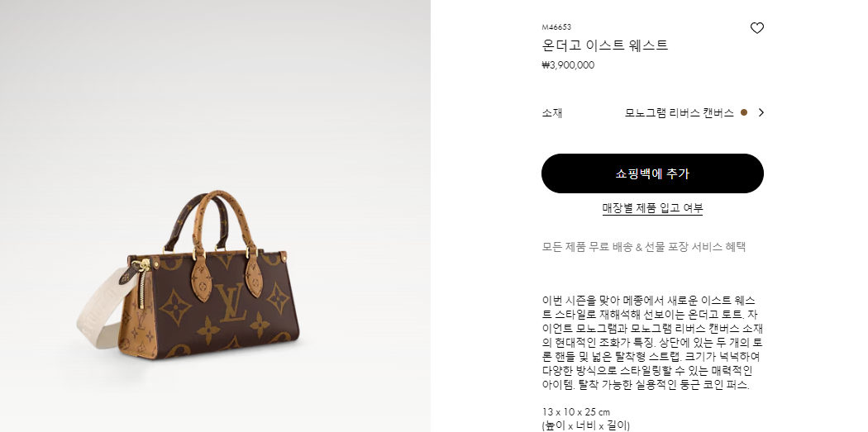Click the 높이 x 너비 x 길이 label
Viewport: 868px width, 432px height.
click(x=585, y=425)
